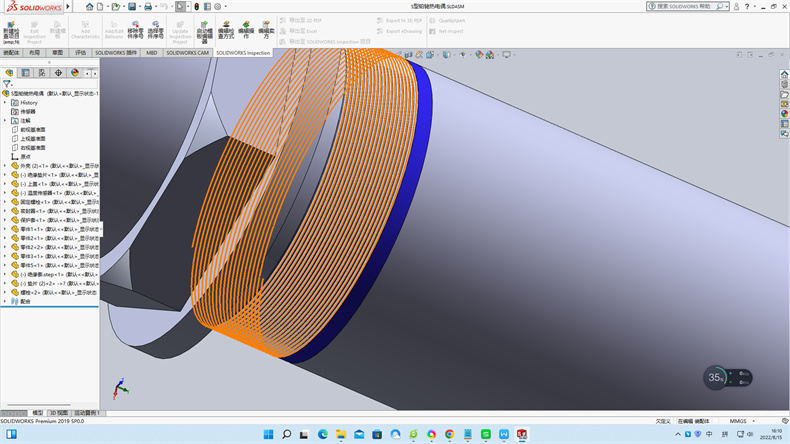Open the ConfigurationManager tab icon
Screen dimensions: 790x444
point(41,73)
